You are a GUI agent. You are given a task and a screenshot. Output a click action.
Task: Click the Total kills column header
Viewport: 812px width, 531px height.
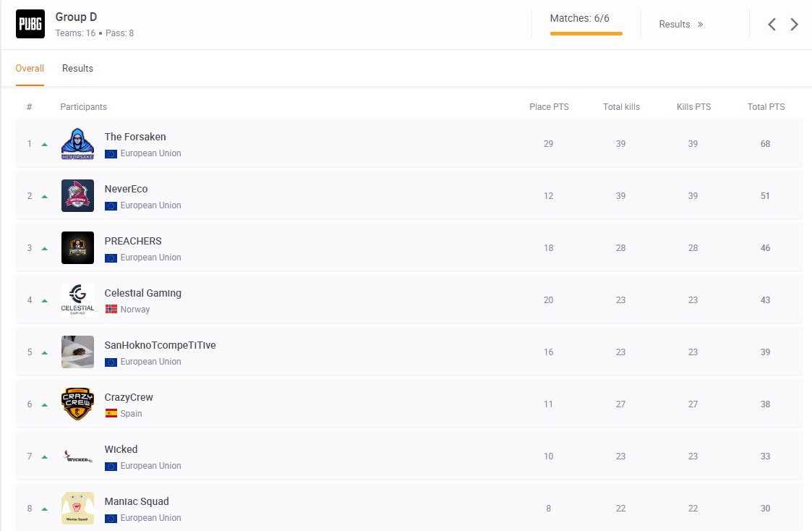pyautogui.click(x=621, y=107)
